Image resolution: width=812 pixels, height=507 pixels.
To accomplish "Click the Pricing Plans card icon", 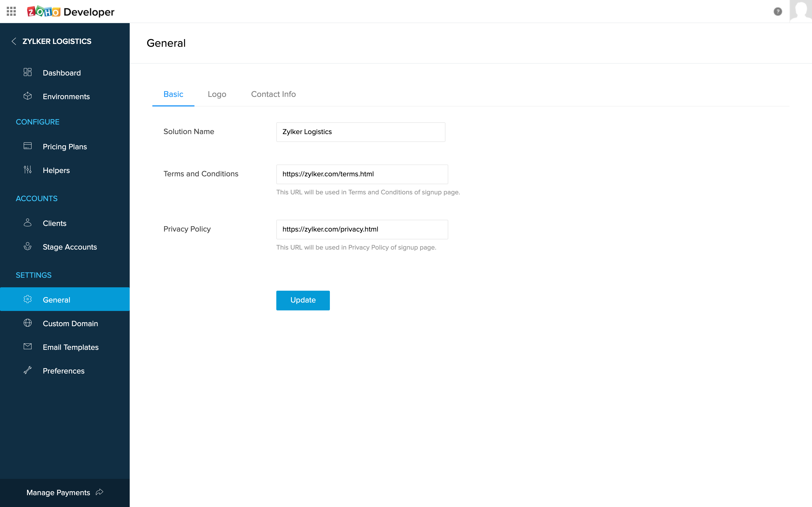I will point(28,146).
